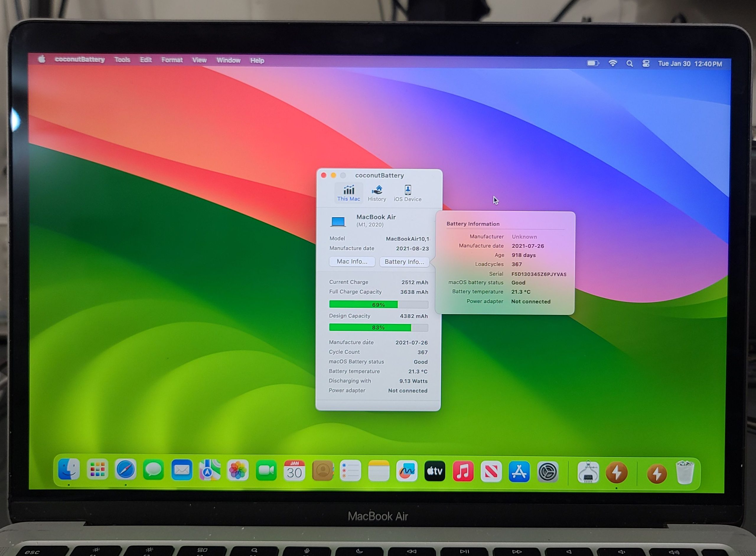Click the battery status menu bar icon
This screenshot has width=756, height=556.
tap(593, 63)
